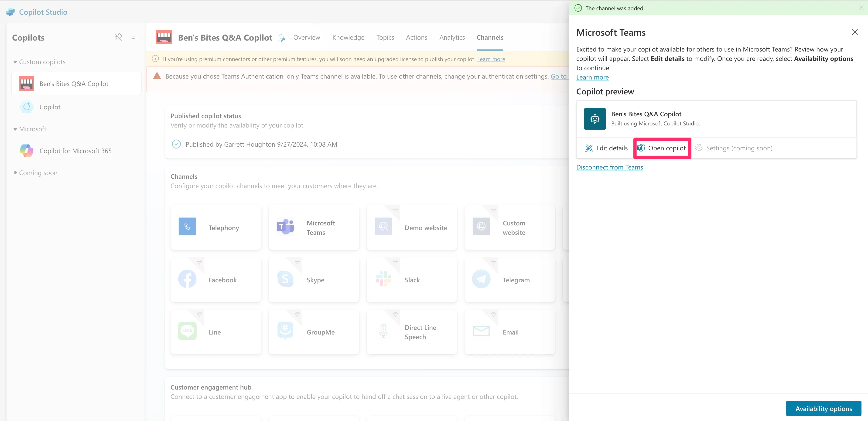Open the filter icon in the Copilots sidebar
This screenshot has height=421, width=868.
click(133, 37)
